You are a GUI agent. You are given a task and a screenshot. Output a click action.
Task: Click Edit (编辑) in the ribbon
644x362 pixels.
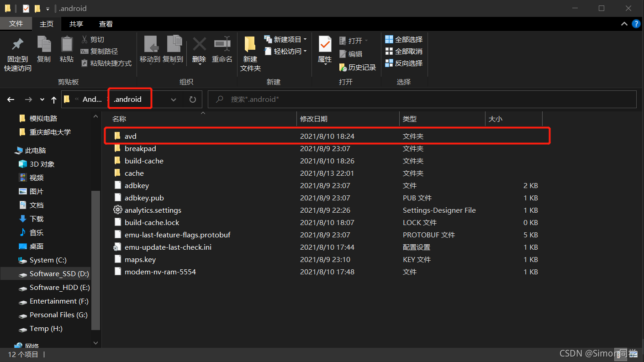tap(351, 54)
